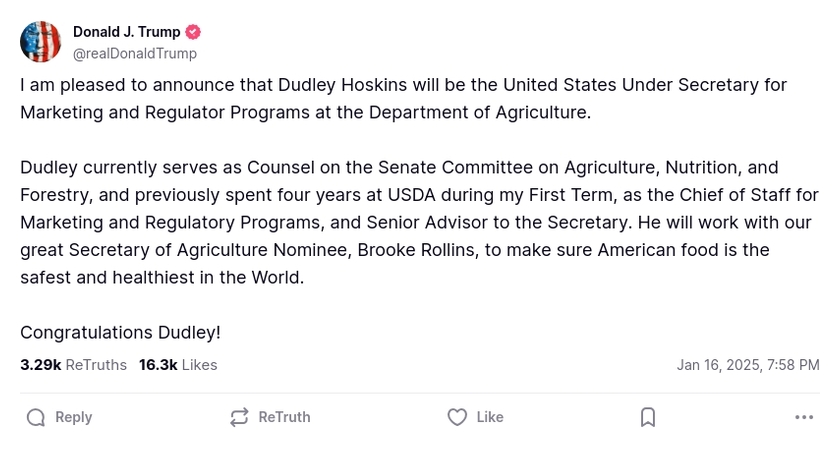Click "safest and healthiest in the World" text

click(161, 277)
